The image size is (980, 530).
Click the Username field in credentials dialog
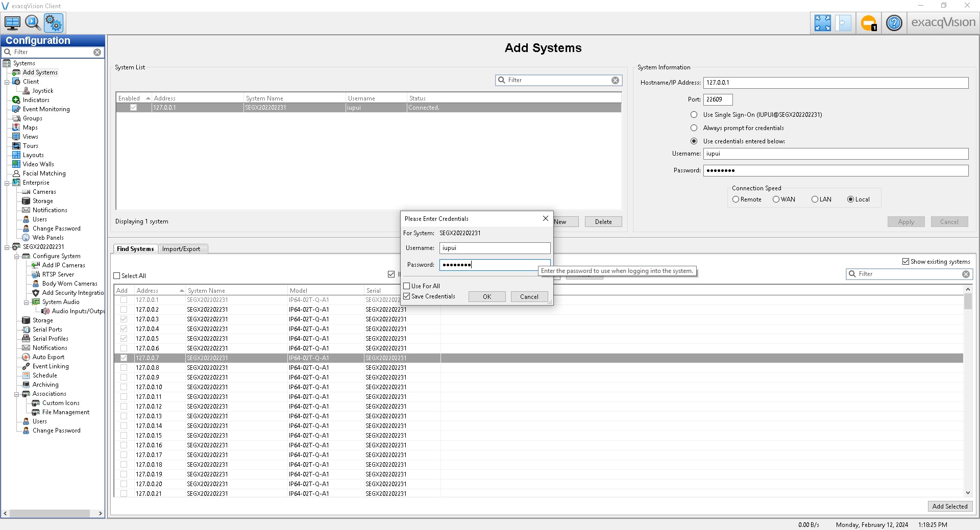click(495, 248)
